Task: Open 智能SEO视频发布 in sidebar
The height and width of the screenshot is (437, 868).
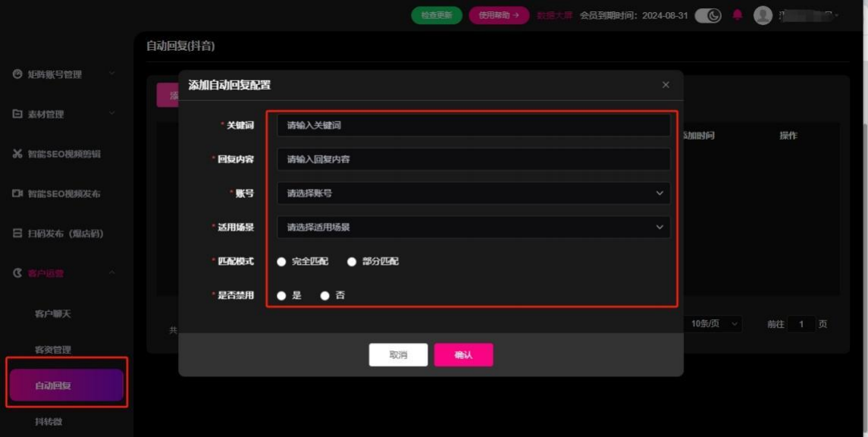Action: (x=64, y=193)
